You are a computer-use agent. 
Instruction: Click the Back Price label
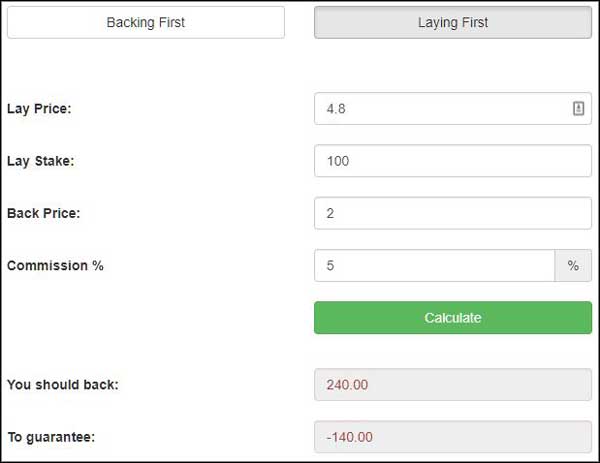tap(44, 213)
